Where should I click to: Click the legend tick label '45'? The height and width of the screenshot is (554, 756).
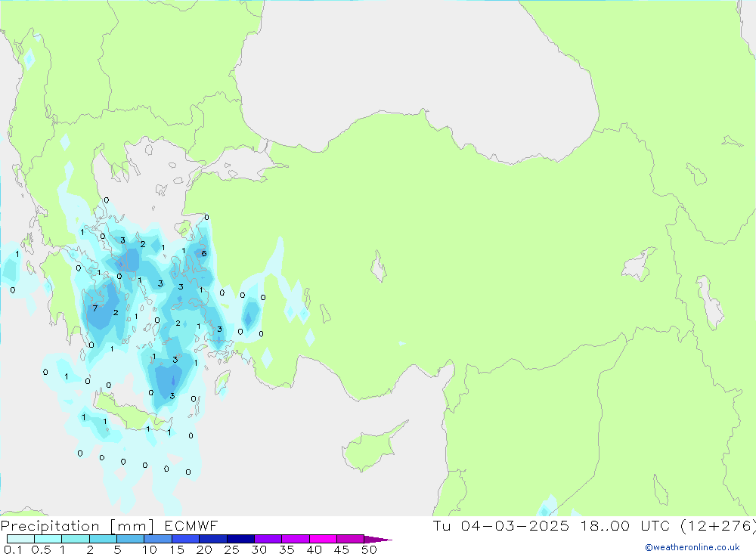coord(342,549)
